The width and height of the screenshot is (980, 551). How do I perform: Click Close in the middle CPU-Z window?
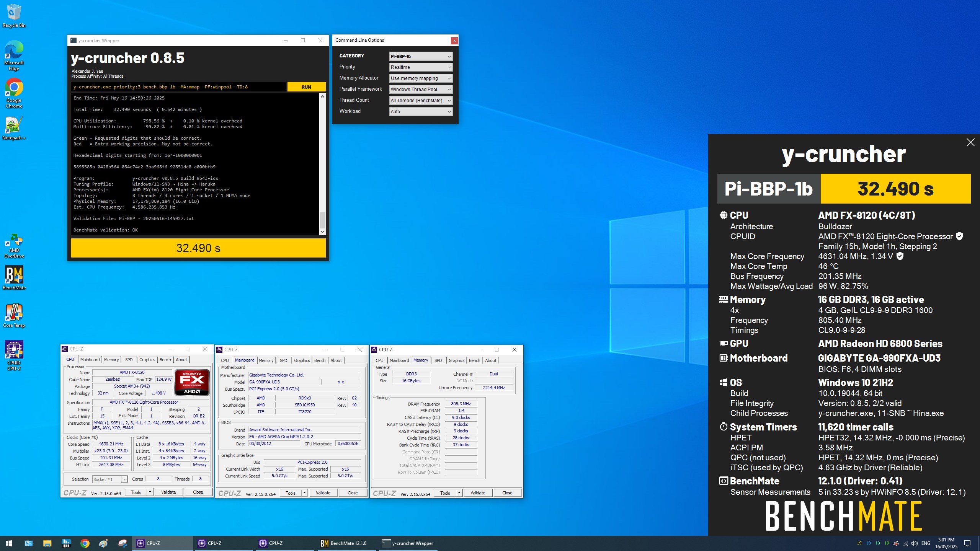pyautogui.click(x=353, y=493)
